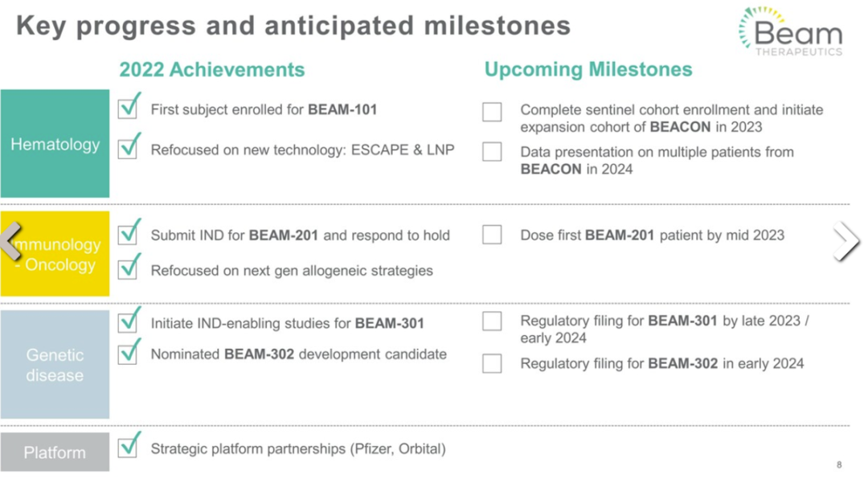Check the Regulatory filing for BEAM-301 box
The height and width of the screenshot is (479, 868).
click(492, 321)
